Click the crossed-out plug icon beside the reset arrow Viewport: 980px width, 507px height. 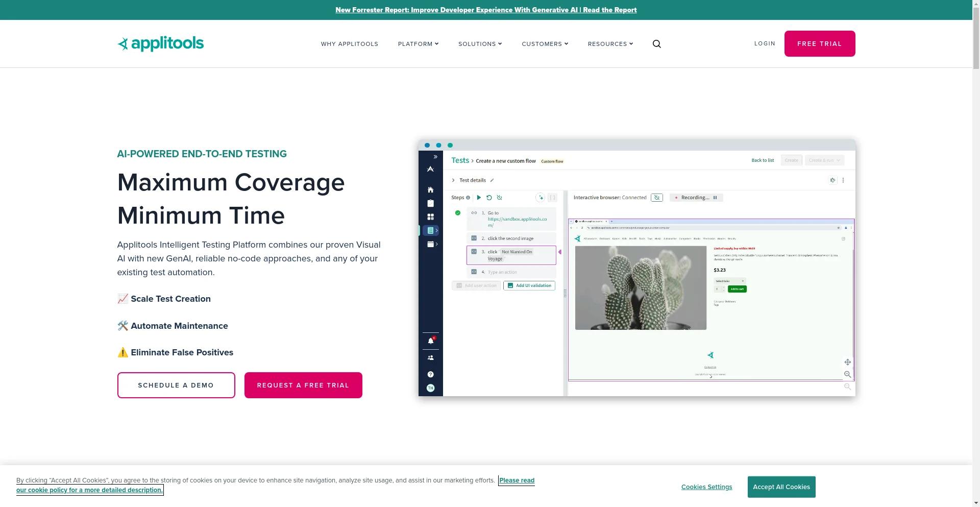pos(499,198)
